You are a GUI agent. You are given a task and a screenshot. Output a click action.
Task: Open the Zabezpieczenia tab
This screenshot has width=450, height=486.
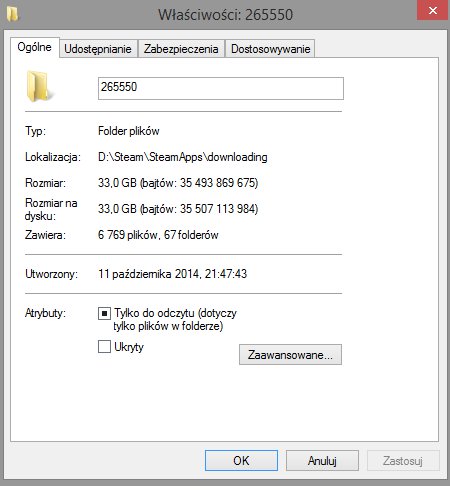(x=181, y=49)
